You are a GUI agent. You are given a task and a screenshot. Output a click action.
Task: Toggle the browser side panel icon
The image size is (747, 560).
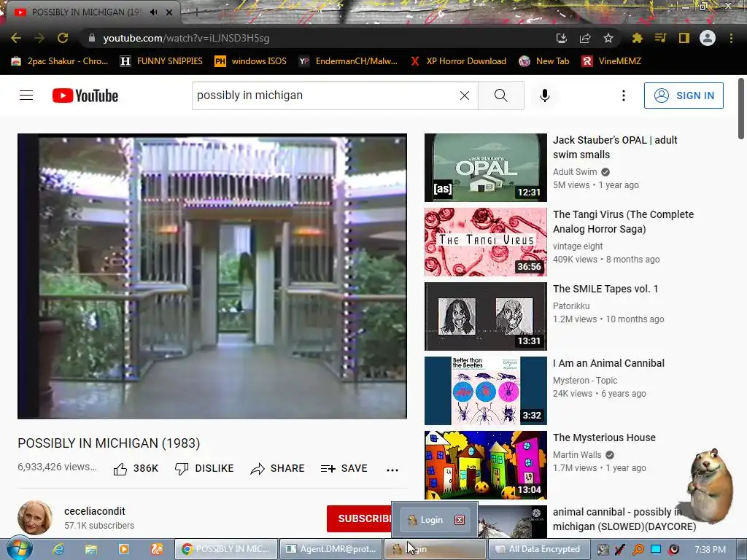click(x=684, y=38)
